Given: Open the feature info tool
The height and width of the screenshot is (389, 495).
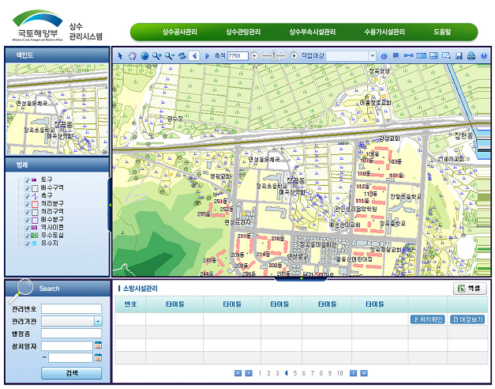Looking at the screenshot, I should pyautogui.click(x=384, y=56).
